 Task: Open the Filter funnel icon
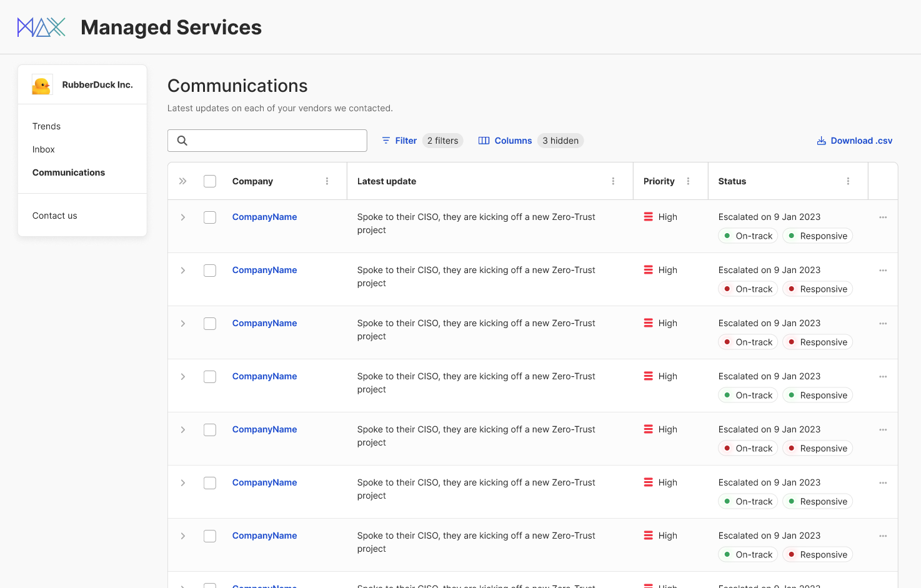[x=385, y=141]
